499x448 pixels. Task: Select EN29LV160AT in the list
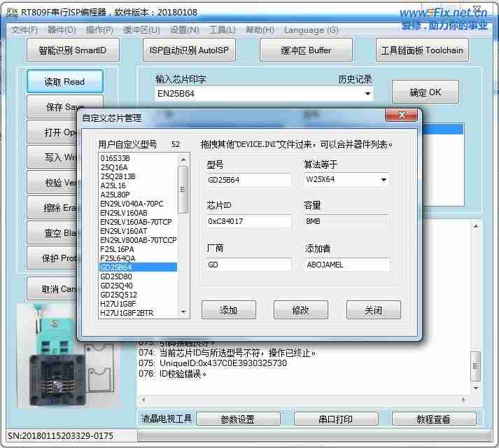(x=139, y=231)
